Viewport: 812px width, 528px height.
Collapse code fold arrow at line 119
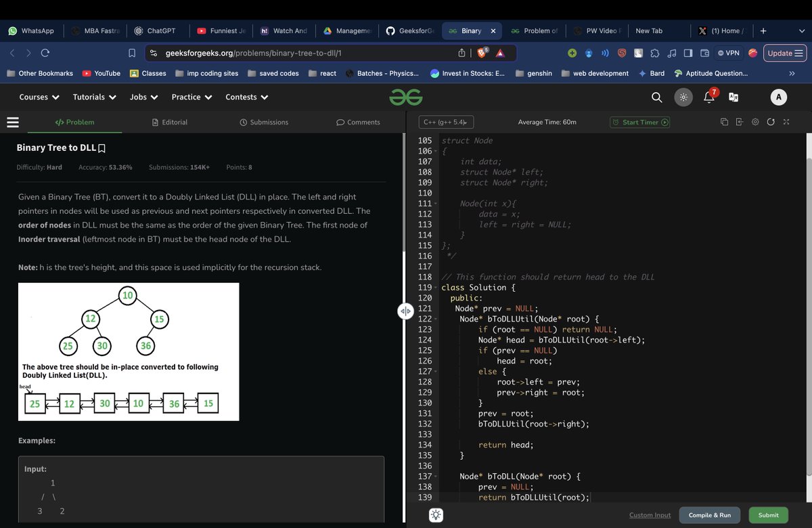coord(436,288)
